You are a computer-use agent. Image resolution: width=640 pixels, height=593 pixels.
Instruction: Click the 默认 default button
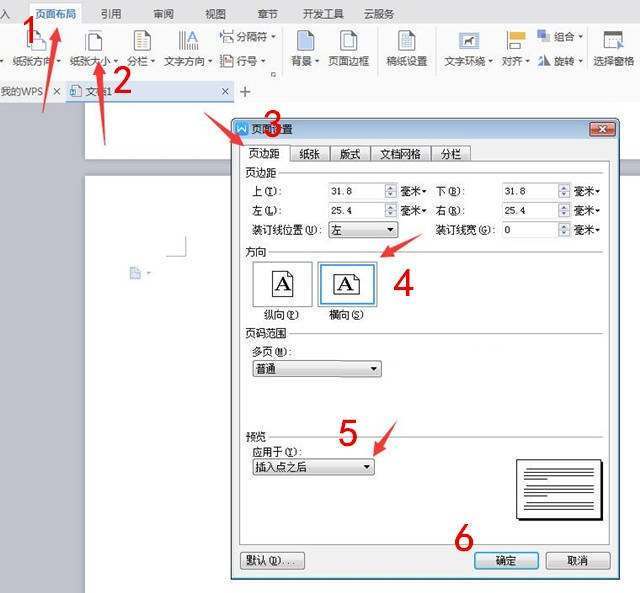[x=272, y=561]
